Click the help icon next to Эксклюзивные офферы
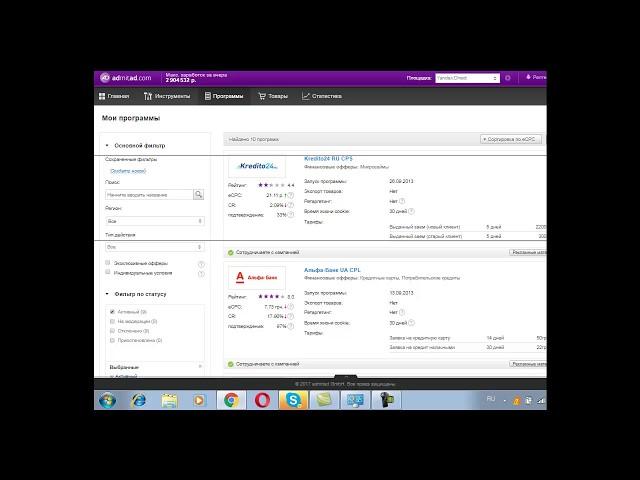The width and height of the screenshot is (640, 480). point(201,264)
